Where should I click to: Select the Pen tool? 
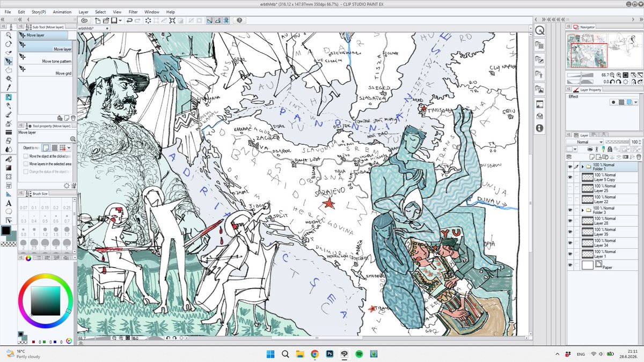click(x=9, y=98)
